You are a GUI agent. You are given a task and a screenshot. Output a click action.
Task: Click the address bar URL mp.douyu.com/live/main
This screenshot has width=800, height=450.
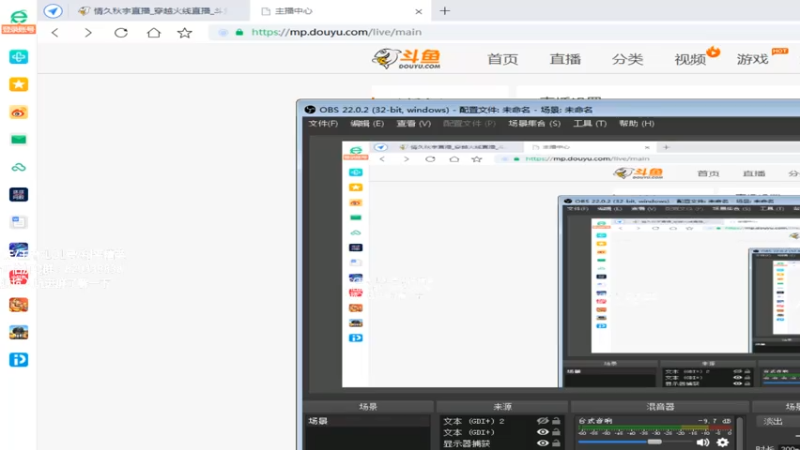coord(336,32)
